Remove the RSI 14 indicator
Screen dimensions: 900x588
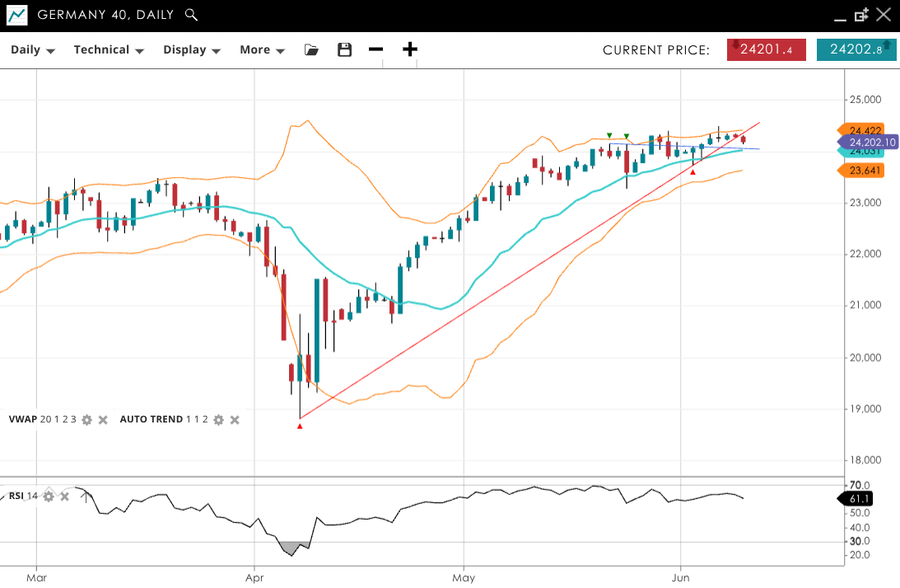[64, 496]
